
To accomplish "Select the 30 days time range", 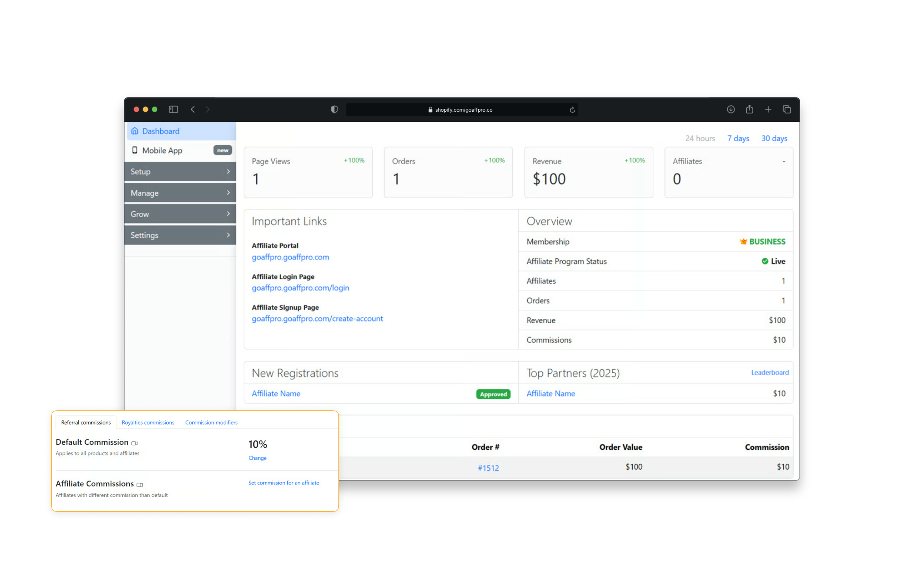I will click(774, 138).
